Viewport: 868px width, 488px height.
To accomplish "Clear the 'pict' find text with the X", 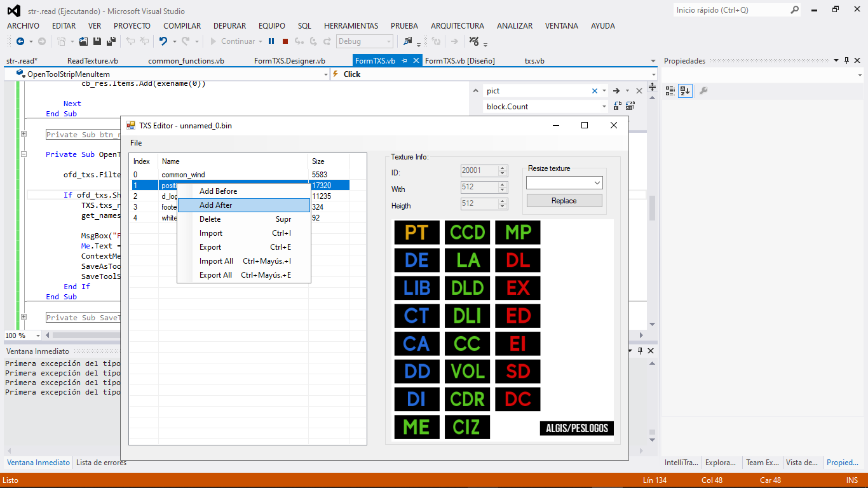I will [x=595, y=91].
